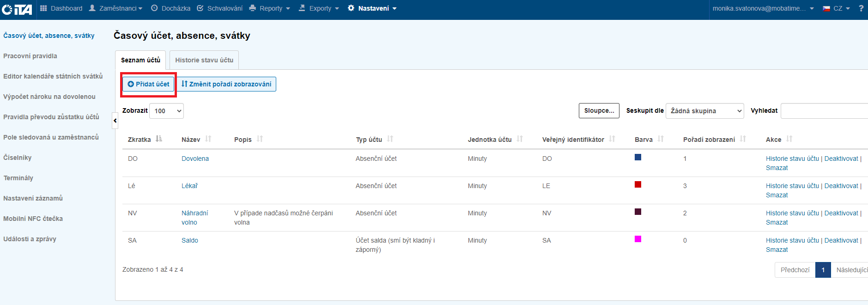Image resolution: width=868 pixels, height=305 pixels.
Task: Open the CZ language selector
Action: click(837, 8)
